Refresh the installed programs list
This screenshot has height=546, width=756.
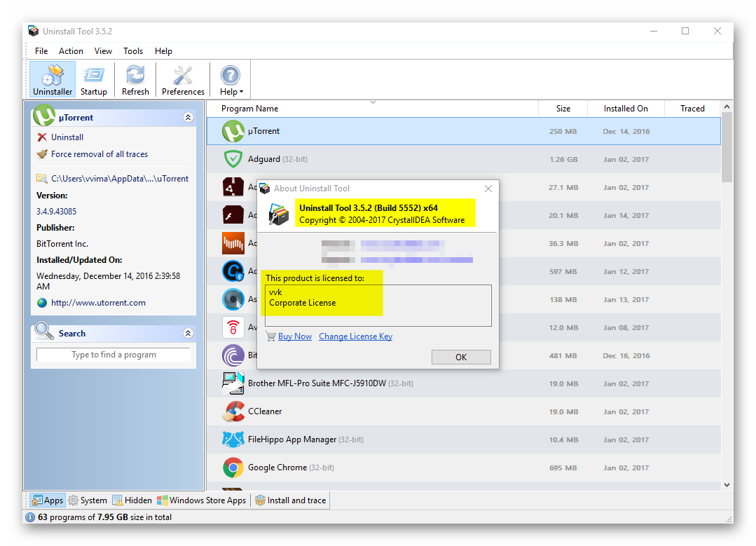click(x=135, y=80)
